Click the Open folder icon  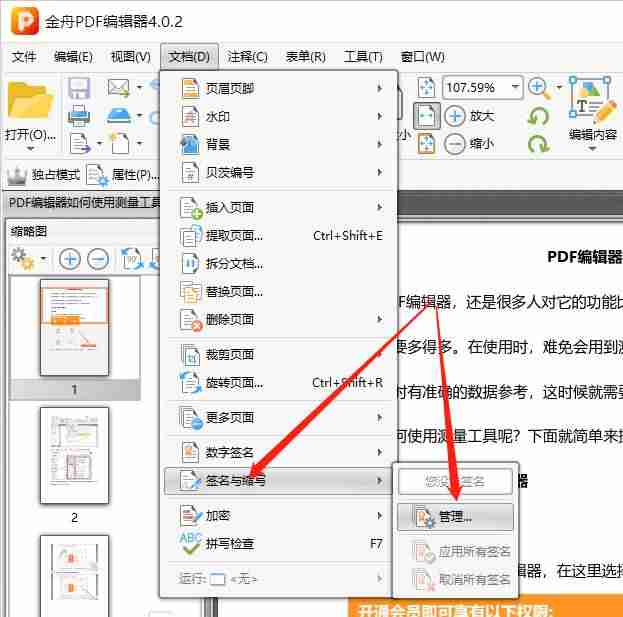(x=30, y=101)
